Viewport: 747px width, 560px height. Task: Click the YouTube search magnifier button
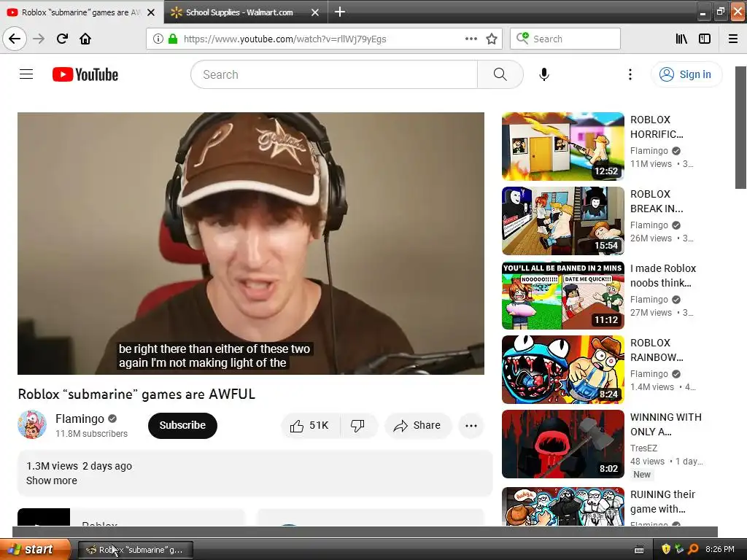point(500,74)
